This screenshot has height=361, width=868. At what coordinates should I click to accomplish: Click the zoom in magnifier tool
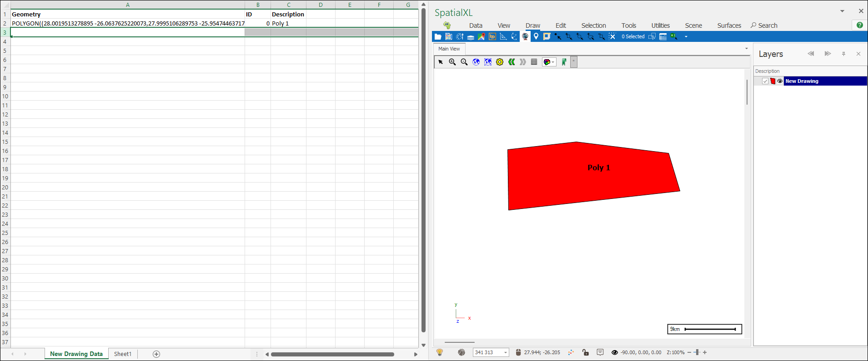tap(452, 62)
